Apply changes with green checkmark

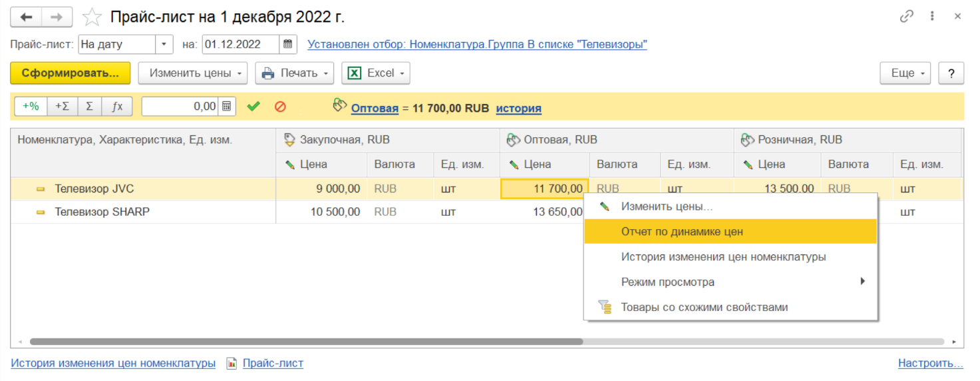pos(253,107)
